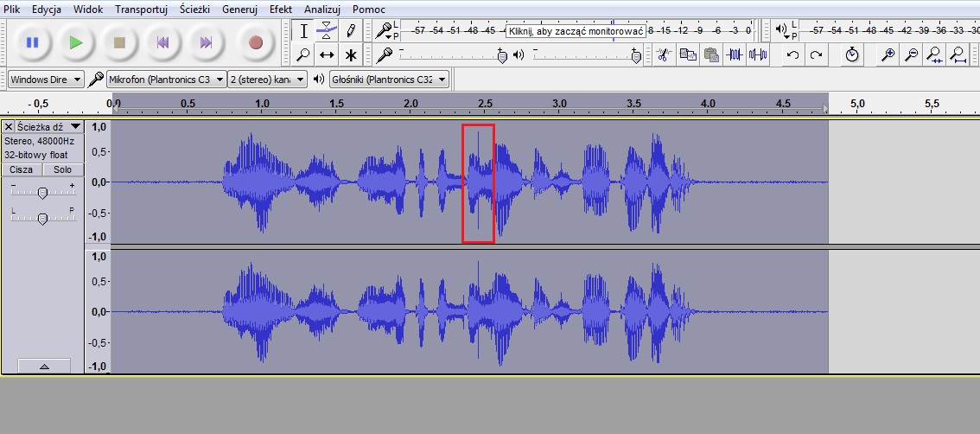Open the Edycja menu
980x434 pixels.
(47, 10)
